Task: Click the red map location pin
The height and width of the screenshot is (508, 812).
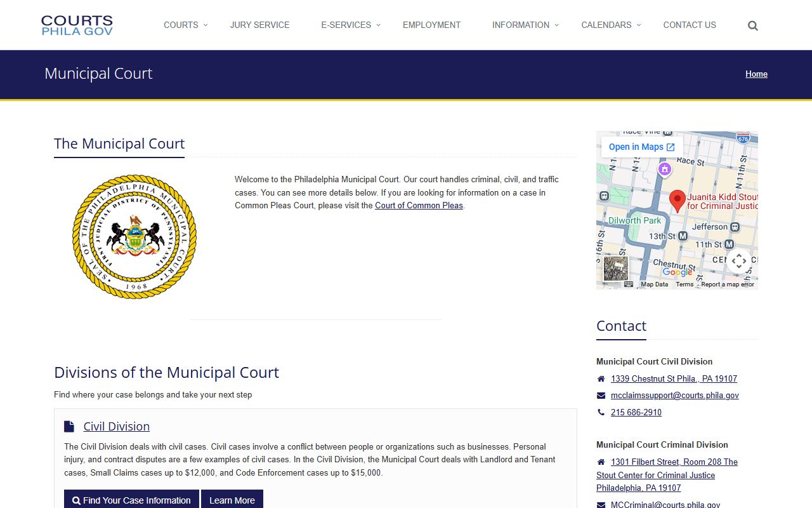Action: [x=678, y=201]
